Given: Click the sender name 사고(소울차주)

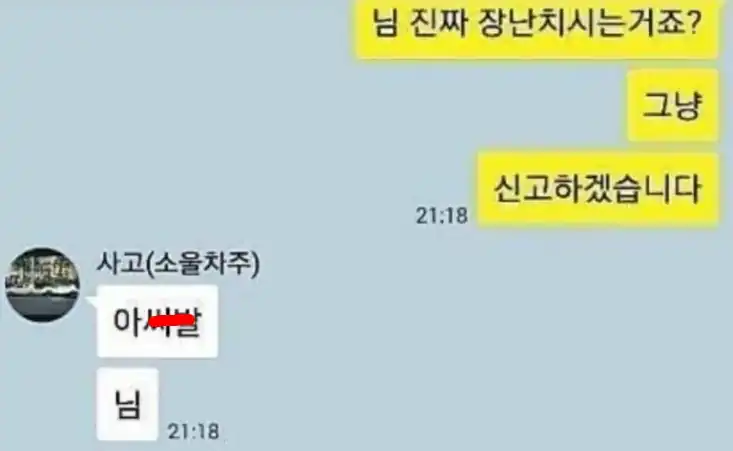Looking at the screenshot, I should [178, 264].
